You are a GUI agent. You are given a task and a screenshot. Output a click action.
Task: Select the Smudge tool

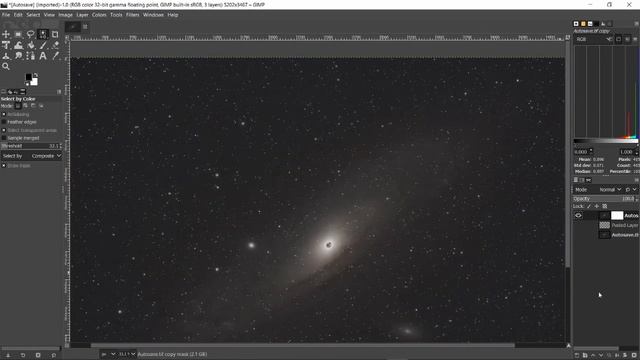18,56
